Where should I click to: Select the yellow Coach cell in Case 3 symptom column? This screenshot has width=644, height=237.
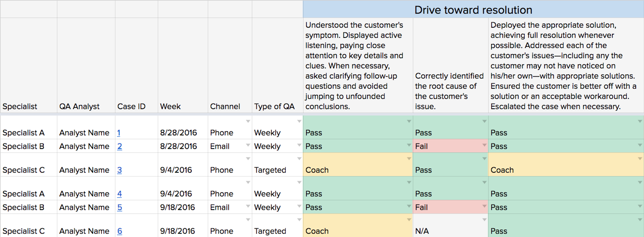pyautogui.click(x=358, y=165)
